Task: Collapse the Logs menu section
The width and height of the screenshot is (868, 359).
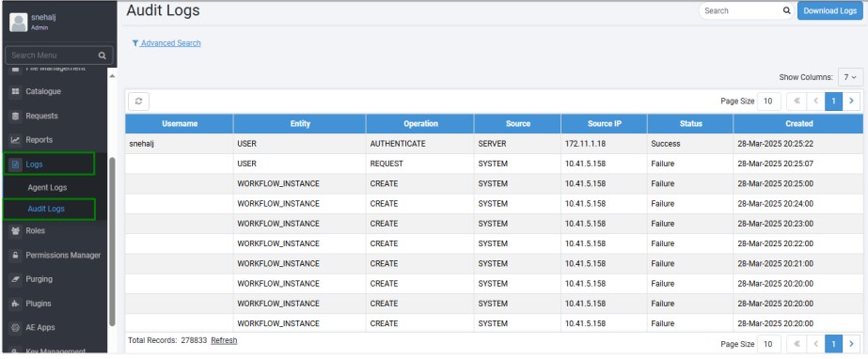Action: click(x=49, y=164)
